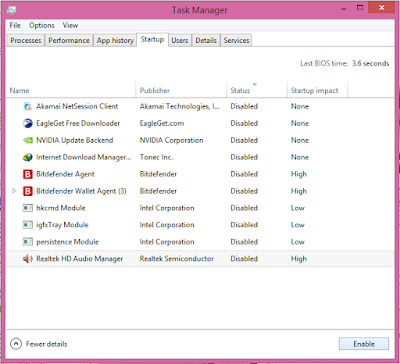This screenshot has height=364, width=400.
Task: Click the NVIDIA Corporation publisher cell
Action: [x=171, y=140]
